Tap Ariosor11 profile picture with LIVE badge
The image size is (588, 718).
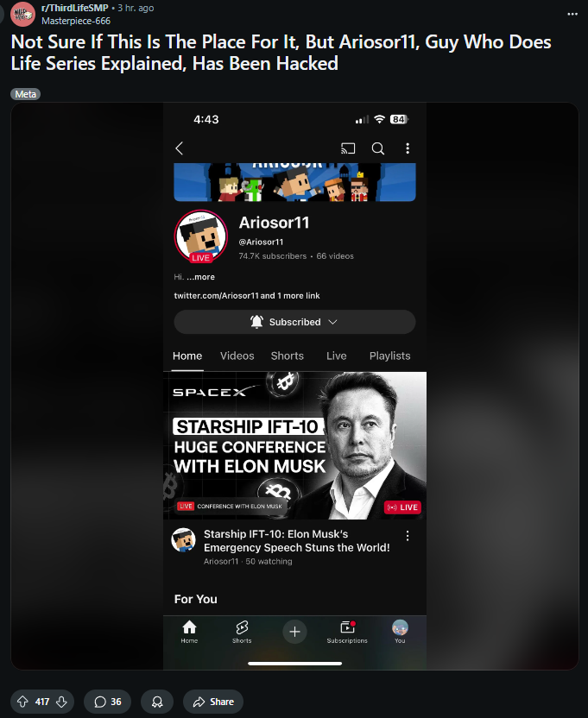200,236
